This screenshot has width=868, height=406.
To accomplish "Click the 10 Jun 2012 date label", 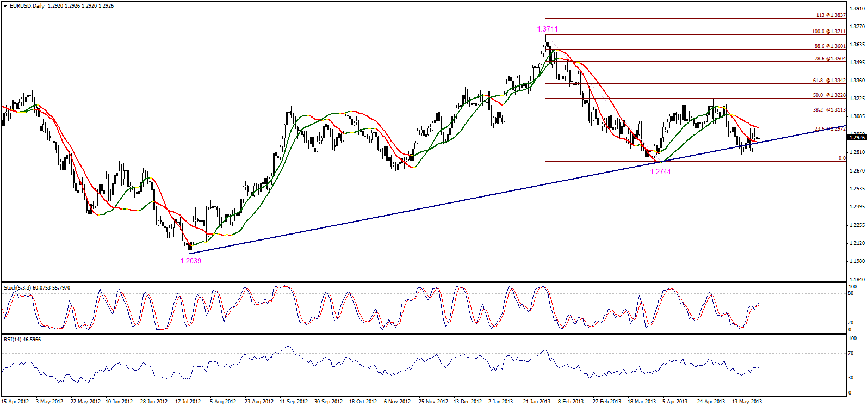I will [x=119, y=402].
